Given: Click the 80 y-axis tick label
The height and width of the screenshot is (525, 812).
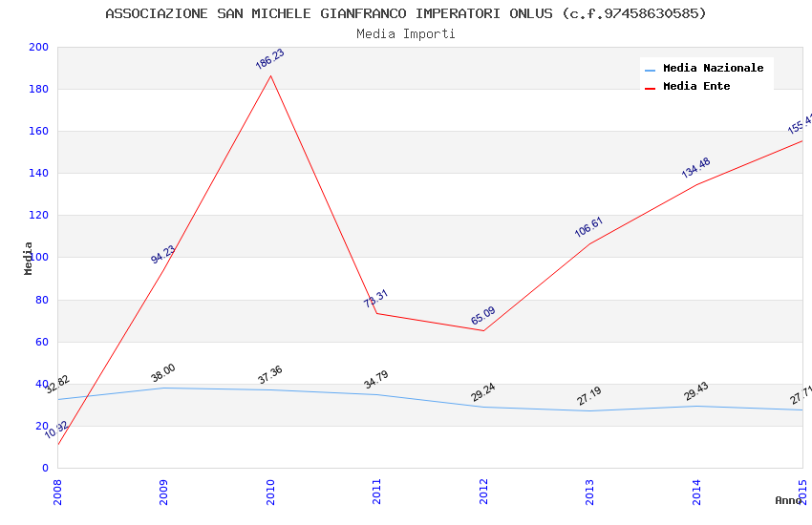Looking at the screenshot, I should click(x=42, y=300).
